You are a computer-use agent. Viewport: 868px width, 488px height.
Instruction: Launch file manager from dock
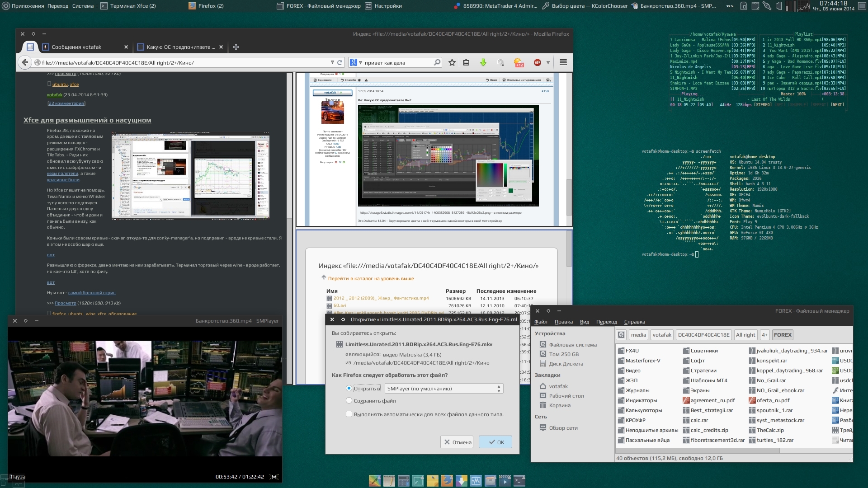490,481
